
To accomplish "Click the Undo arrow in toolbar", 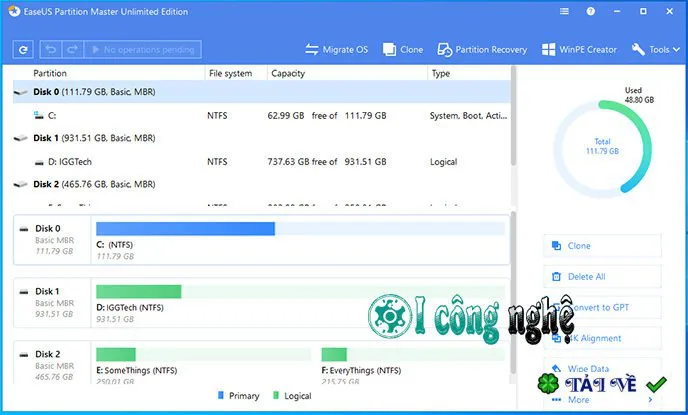I will click(x=51, y=50).
